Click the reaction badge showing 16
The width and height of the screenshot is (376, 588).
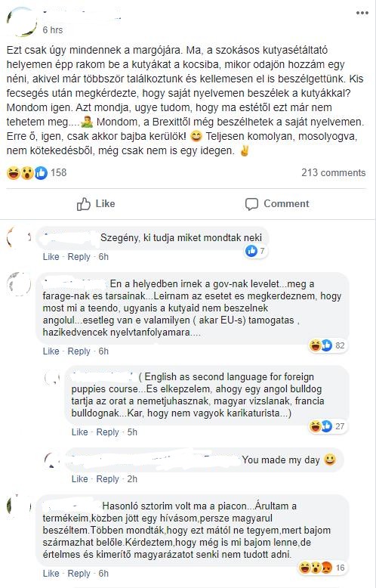click(322, 568)
